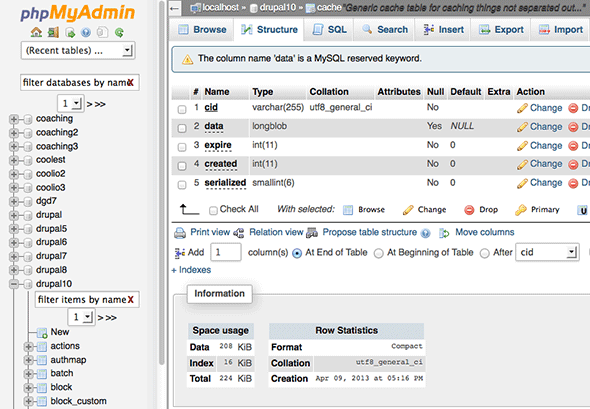Click the pencil Change icon for cid
This screenshot has width=590, height=409.
coord(522,108)
